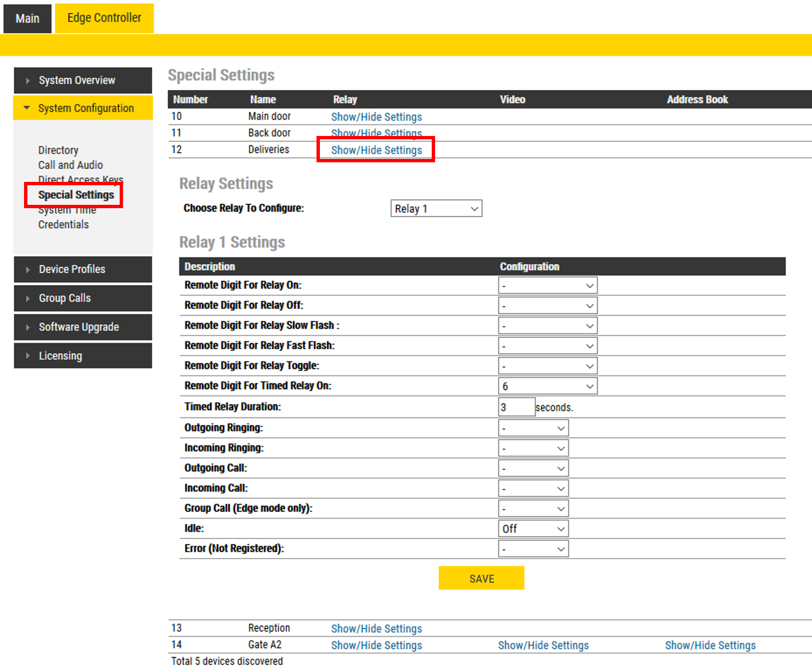Viewport: 812px width, 671px height.
Task: Open the Idle state dropdown
Action: [x=533, y=529]
